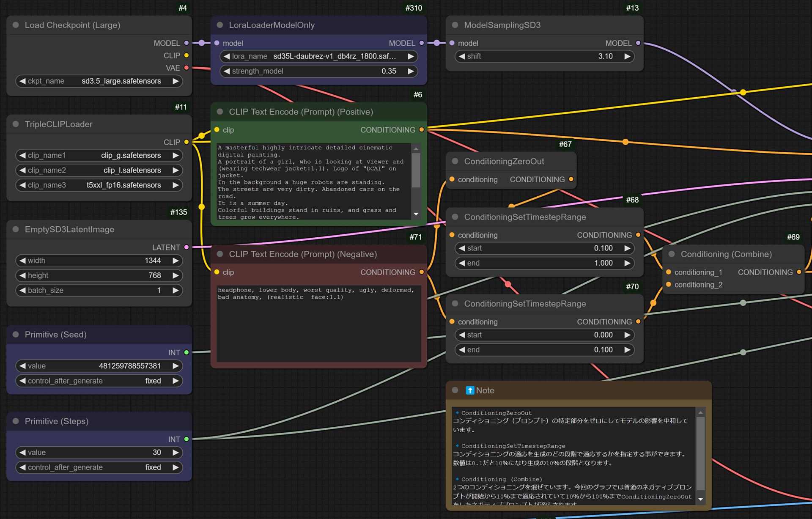
Task: Collapse the Note node dot
Action: coord(455,390)
